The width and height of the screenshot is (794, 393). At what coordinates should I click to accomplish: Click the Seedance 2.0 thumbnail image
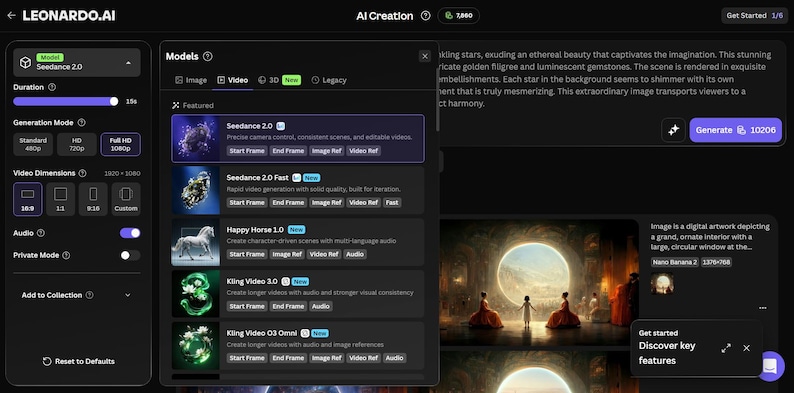coord(195,138)
